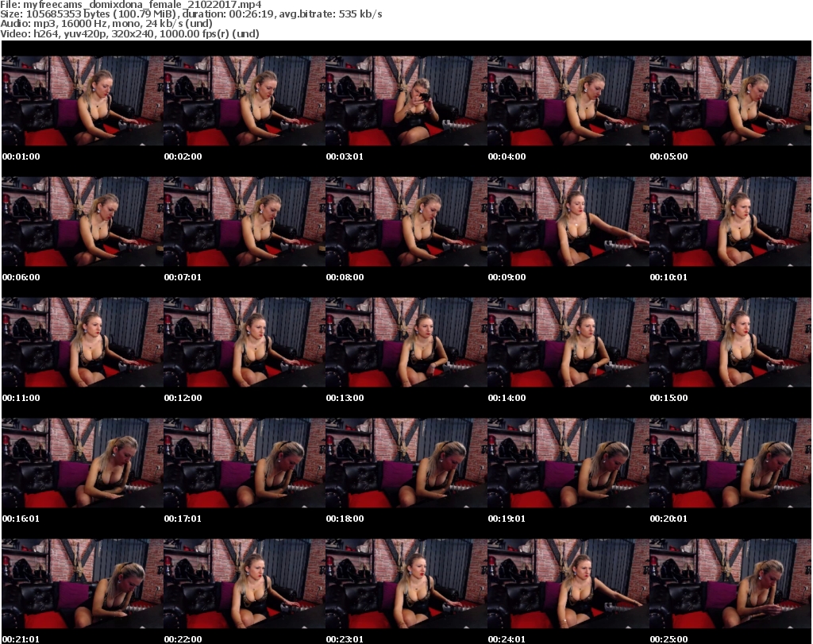The height and width of the screenshot is (644, 813).
Task: Click the timestamp text 00:03:01
Action: tap(345, 156)
